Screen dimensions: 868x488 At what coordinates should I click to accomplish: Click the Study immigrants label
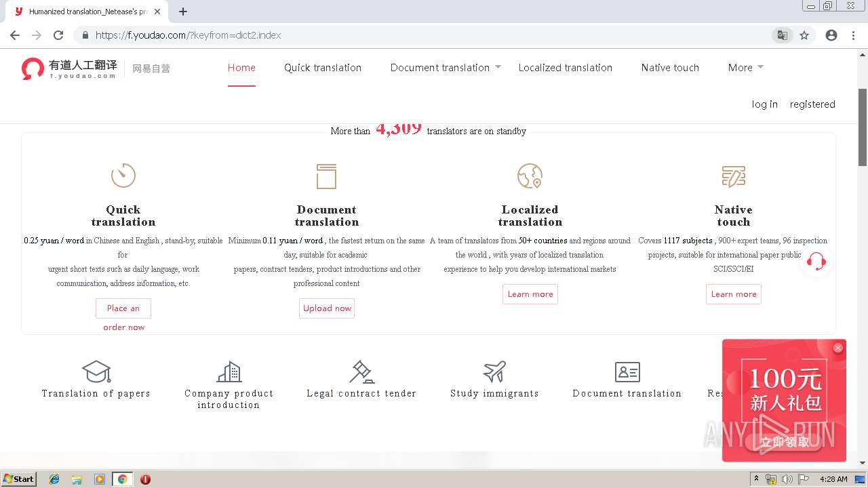pyautogui.click(x=494, y=393)
